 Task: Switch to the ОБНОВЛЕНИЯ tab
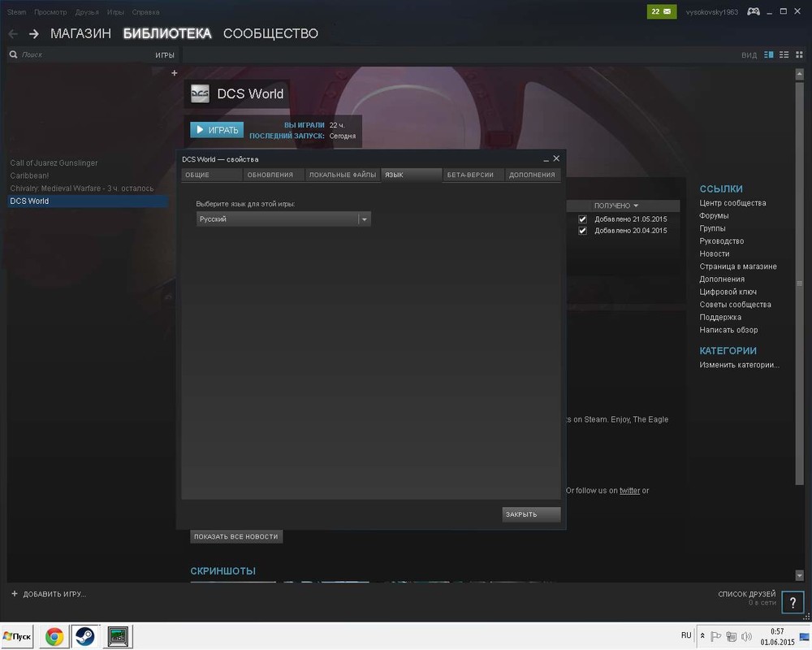pyautogui.click(x=274, y=175)
